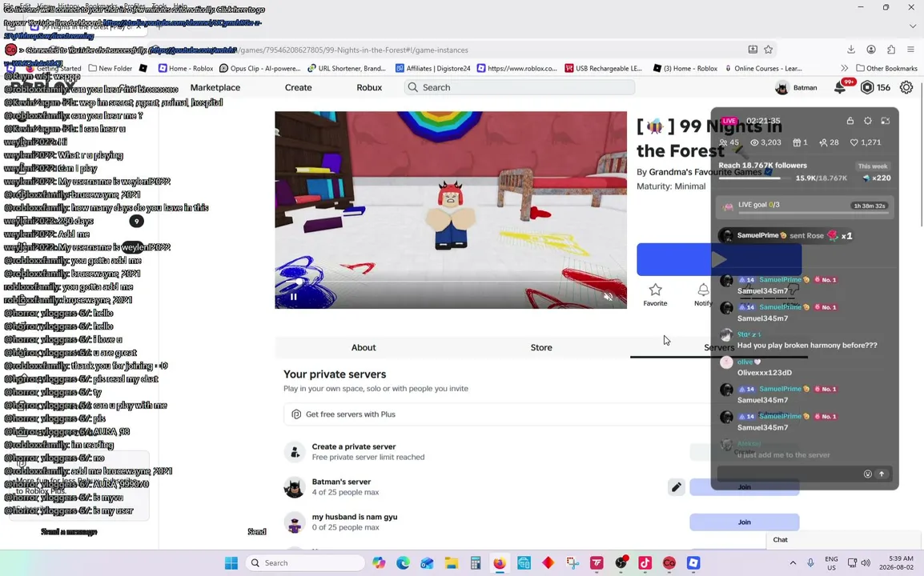Edit Batman's server with pencil icon
Image resolution: width=924 pixels, height=576 pixels.
677,487
